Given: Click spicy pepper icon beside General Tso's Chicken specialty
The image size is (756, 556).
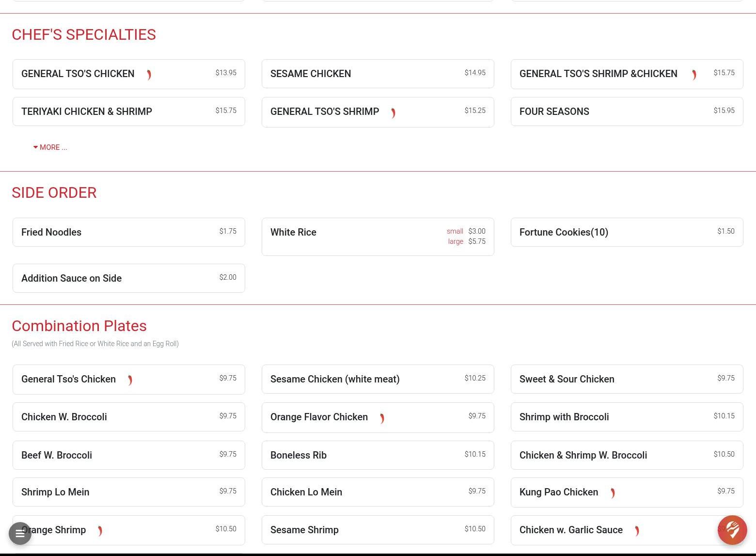Looking at the screenshot, I should point(149,75).
